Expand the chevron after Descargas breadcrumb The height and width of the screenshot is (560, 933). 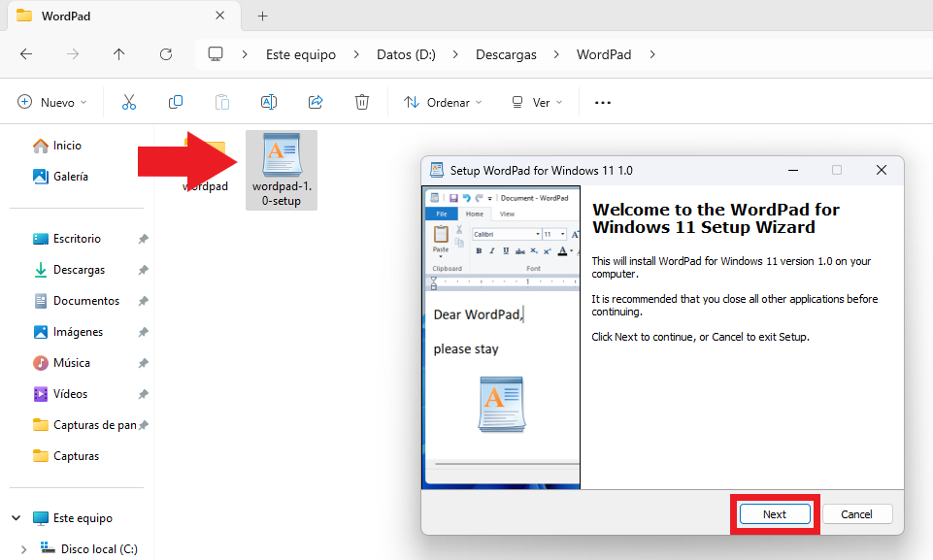pyautogui.click(x=556, y=54)
